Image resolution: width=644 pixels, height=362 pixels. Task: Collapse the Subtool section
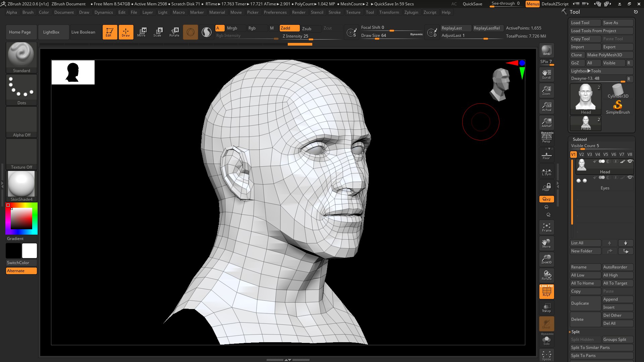click(580, 139)
